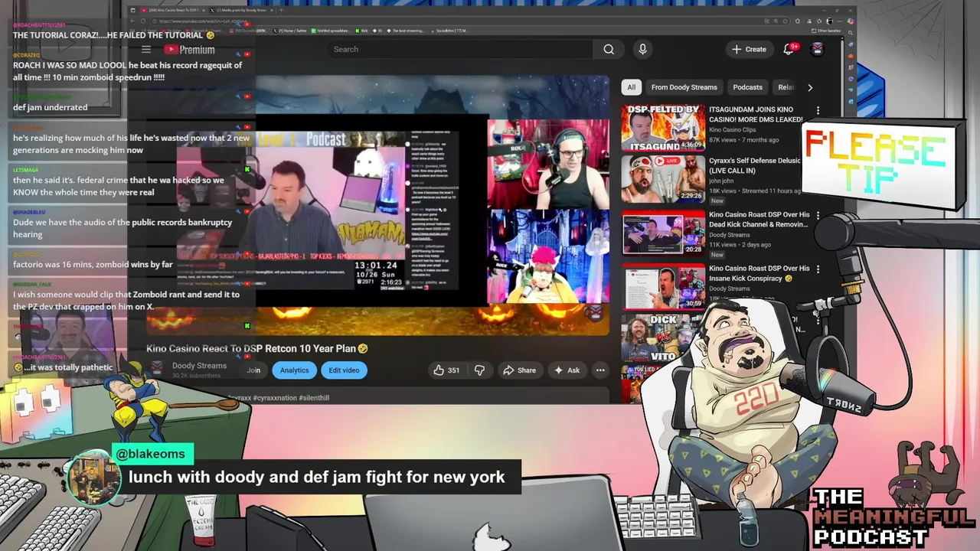Click the video title 'Kino Casino React To DSP Retcon'
Image resolution: width=980 pixels, height=551 pixels.
click(x=257, y=349)
